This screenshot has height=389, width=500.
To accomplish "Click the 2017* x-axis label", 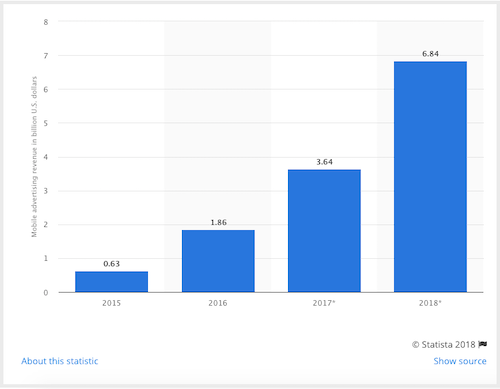I will (324, 303).
